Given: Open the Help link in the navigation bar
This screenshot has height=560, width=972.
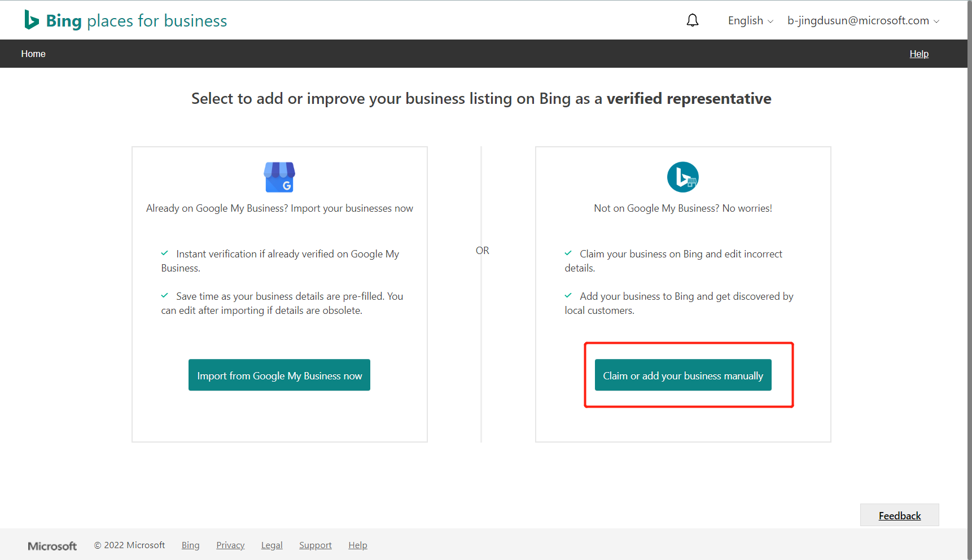Looking at the screenshot, I should point(919,54).
